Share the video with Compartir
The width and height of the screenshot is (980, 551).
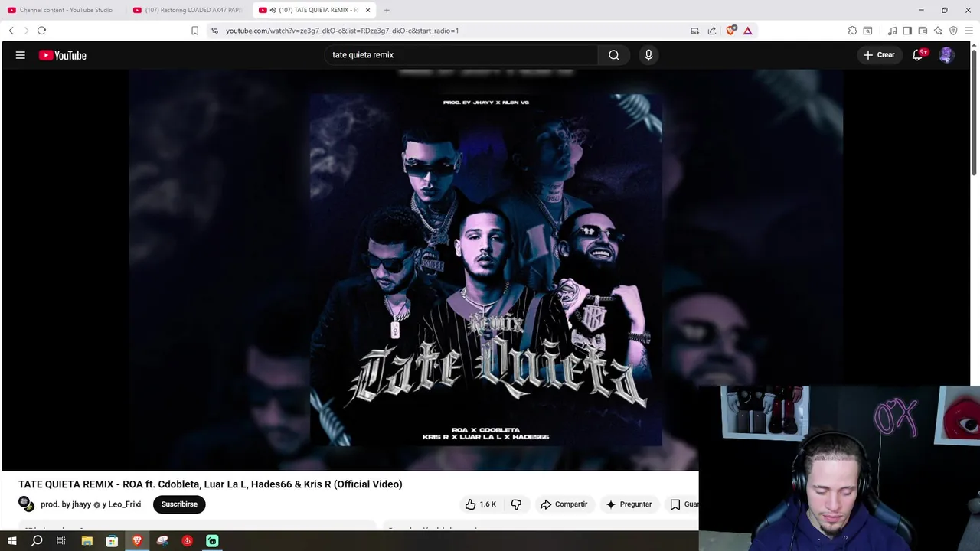564,504
